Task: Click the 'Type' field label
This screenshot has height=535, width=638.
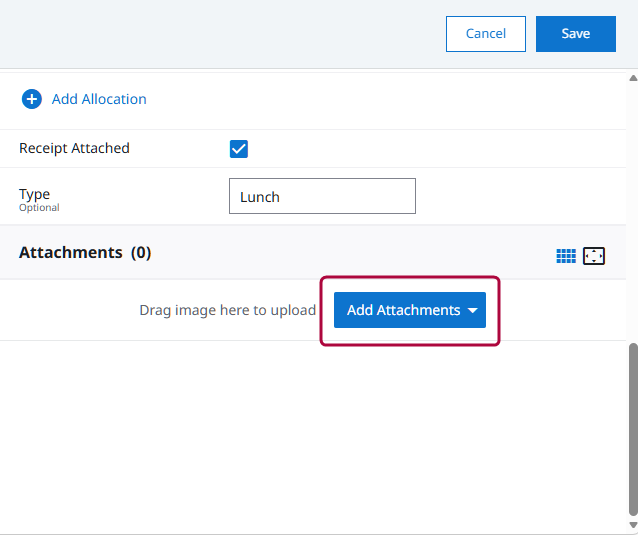Action: (35, 194)
